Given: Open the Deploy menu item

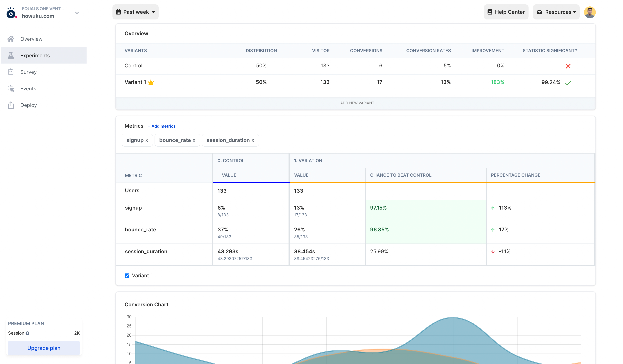Looking at the screenshot, I should click(x=28, y=105).
